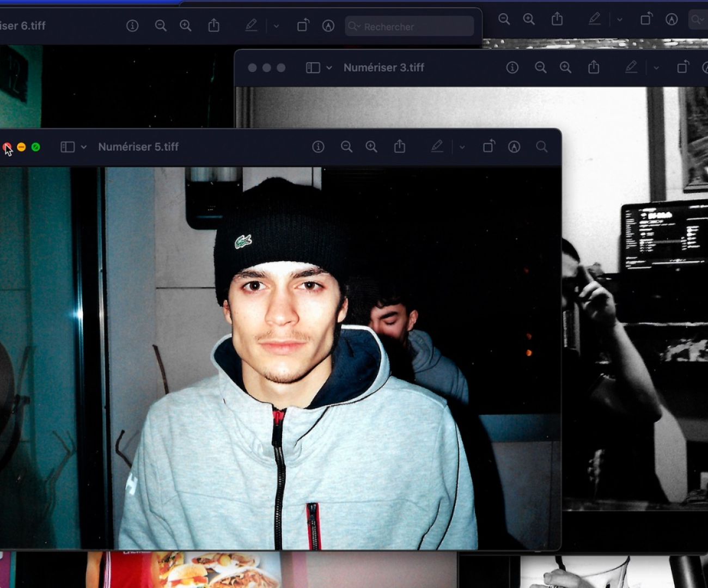This screenshot has width=708, height=588.
Task: Click the circled A icon in Numériser 5.tiff
Action: 514,146
